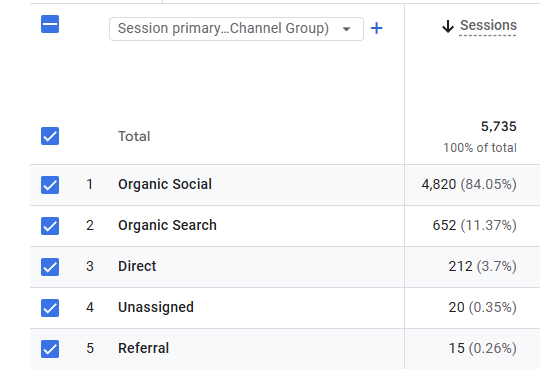Image resolution: width=540 pixels, height=387 pixels.
Task: Click the 5,735 total sessions value
Action: tap(499, 126)
